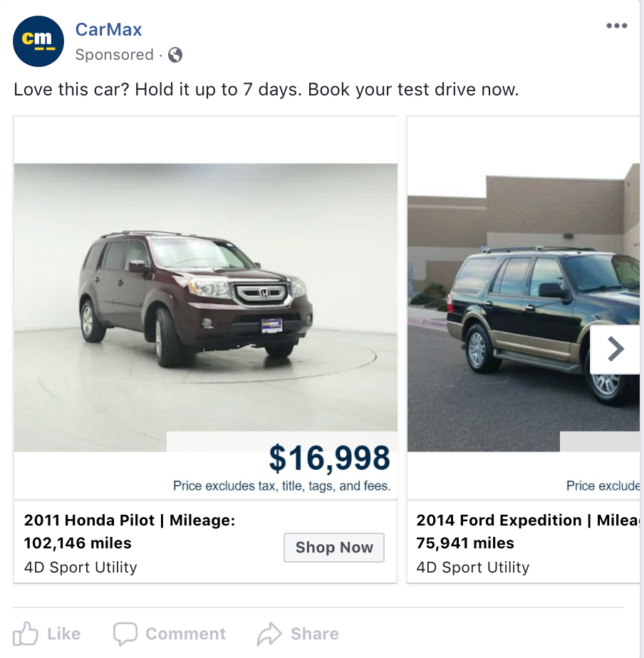
Task: Click the Honda price excludes tax disclaimer
Action: pyautogui.click(x=281, y=486)
